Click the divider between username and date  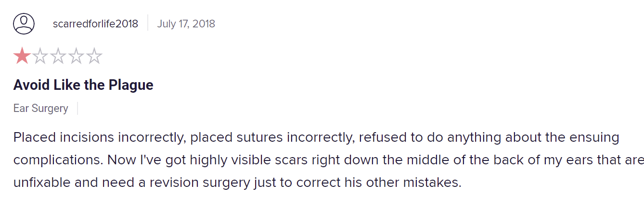[x=148, y=23]
